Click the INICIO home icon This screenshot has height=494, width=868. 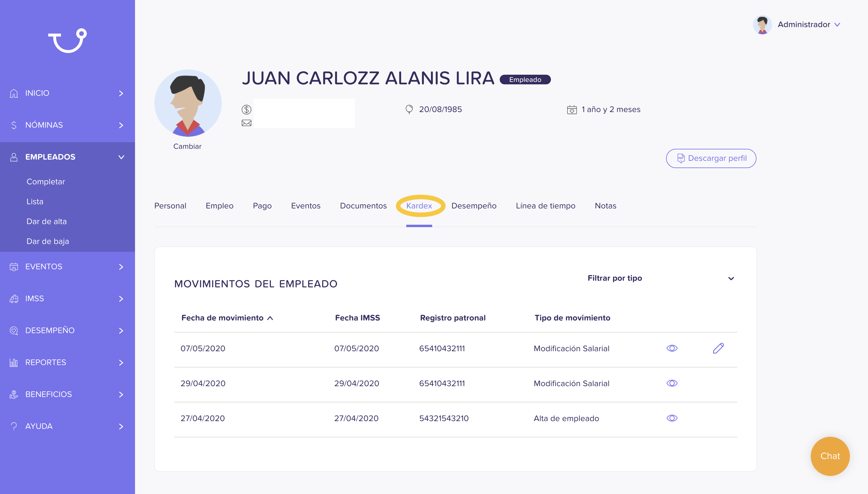[14, 93]
